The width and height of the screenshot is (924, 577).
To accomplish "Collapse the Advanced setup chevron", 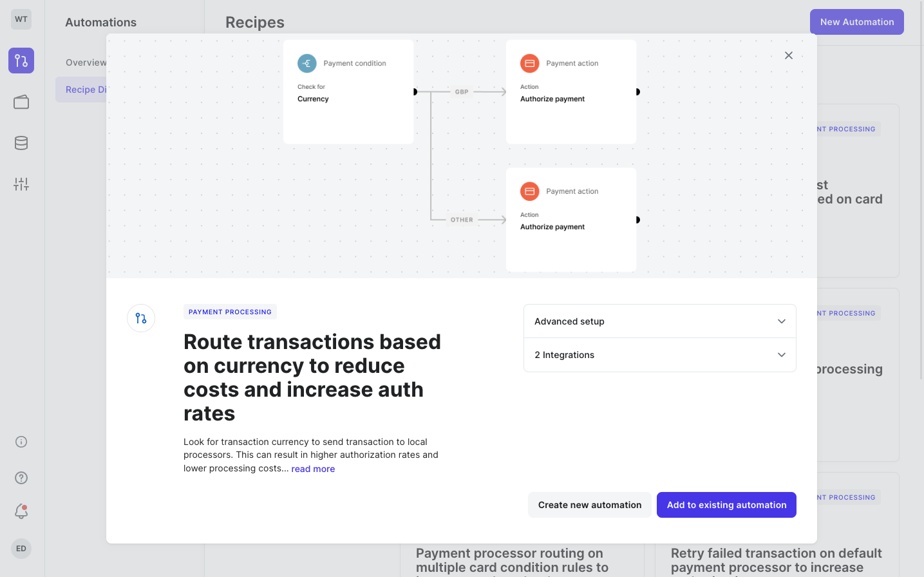I will 781,321.
